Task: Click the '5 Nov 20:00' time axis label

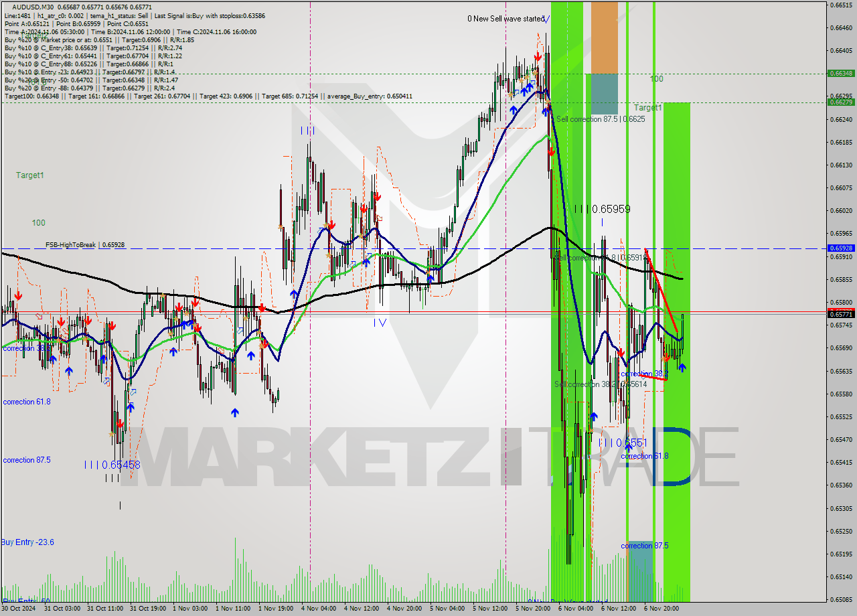Action: (533, 609)
